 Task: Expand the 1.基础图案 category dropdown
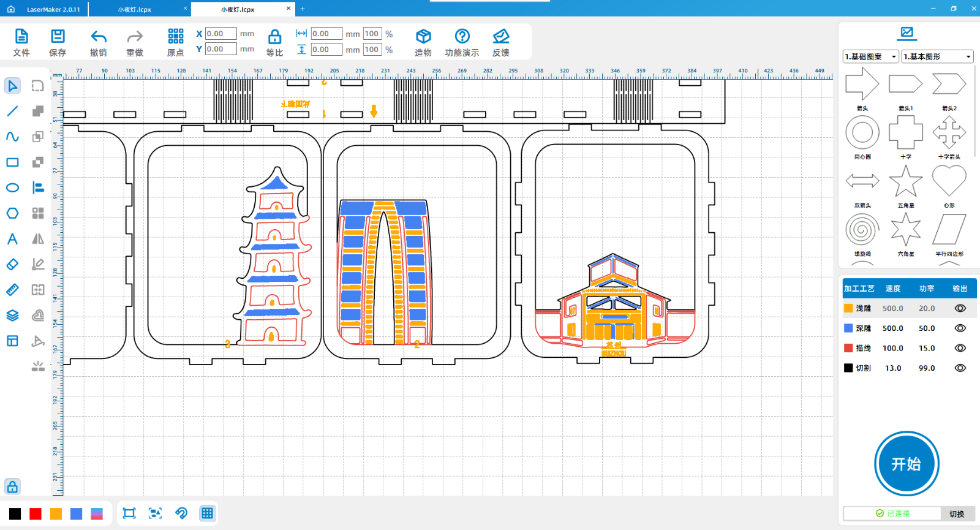tap(870, 57)
